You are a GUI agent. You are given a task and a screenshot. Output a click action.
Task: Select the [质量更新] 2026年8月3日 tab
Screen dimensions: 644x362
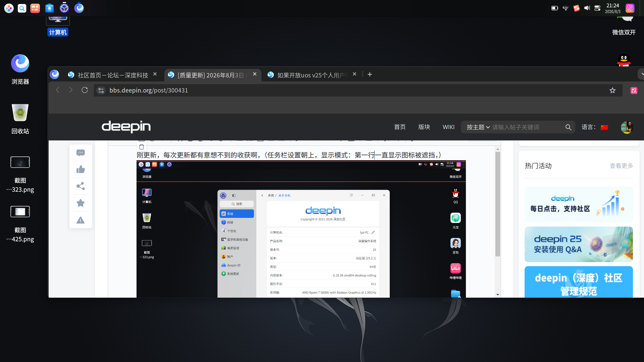pyautogui.click(x=212, y=75)
